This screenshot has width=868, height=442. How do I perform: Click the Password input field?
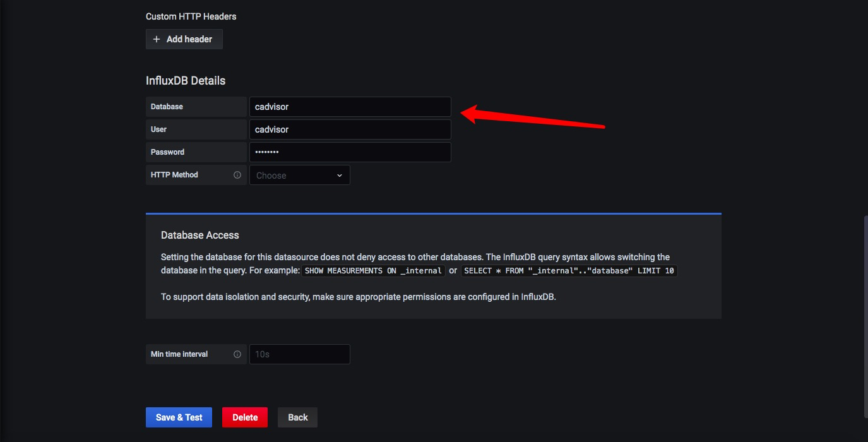pos(350,152)
